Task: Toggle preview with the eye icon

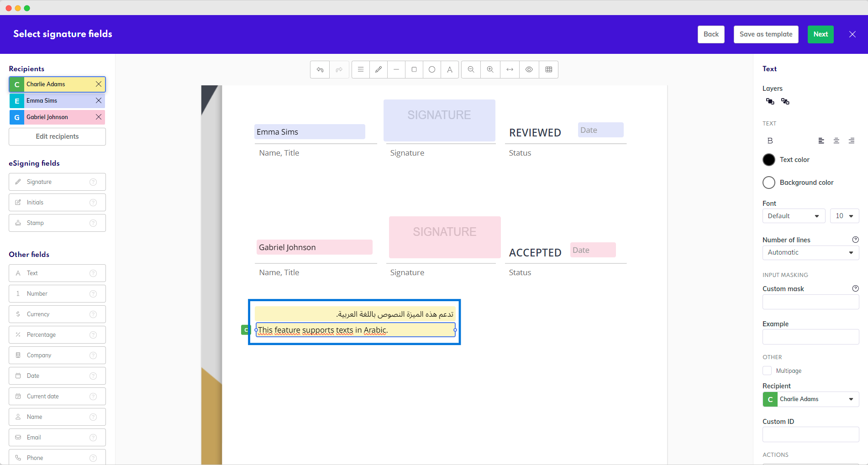Action: click(x=529, y=69)
